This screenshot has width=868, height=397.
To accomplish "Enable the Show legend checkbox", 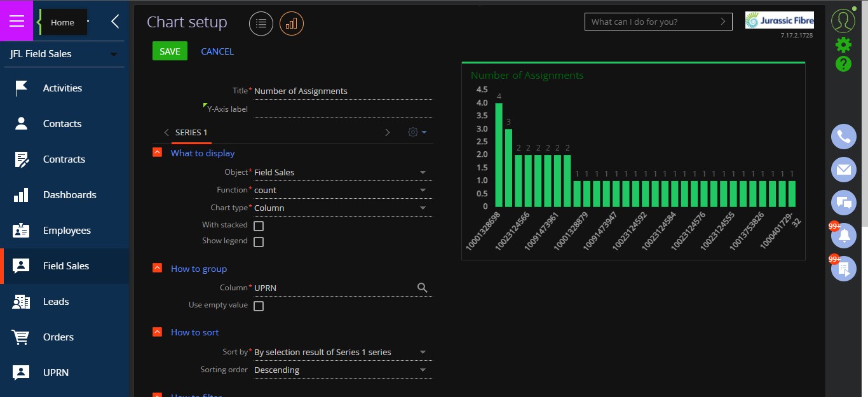I will [259, 242].
